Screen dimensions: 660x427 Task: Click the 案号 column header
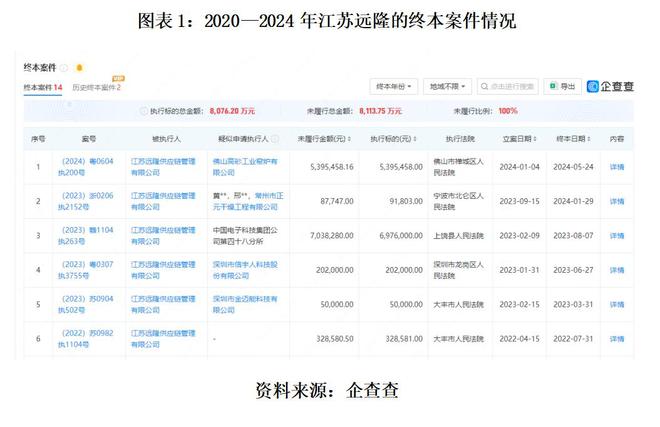89,139
